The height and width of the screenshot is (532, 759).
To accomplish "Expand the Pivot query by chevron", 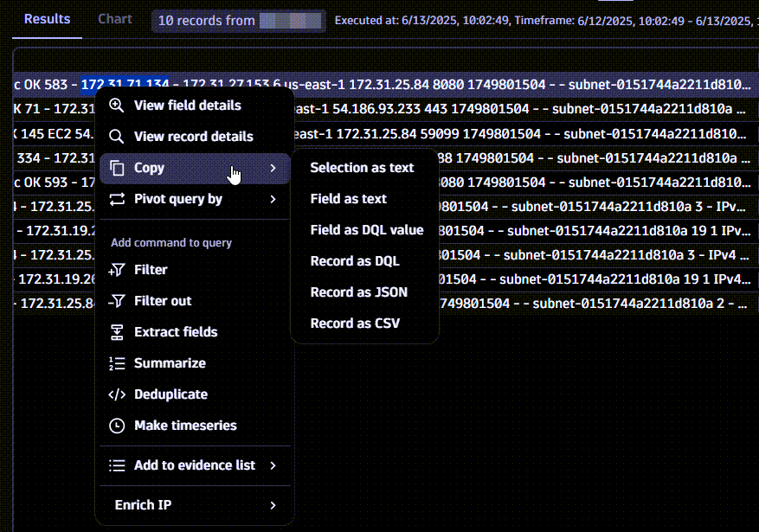I will (273, 199).
